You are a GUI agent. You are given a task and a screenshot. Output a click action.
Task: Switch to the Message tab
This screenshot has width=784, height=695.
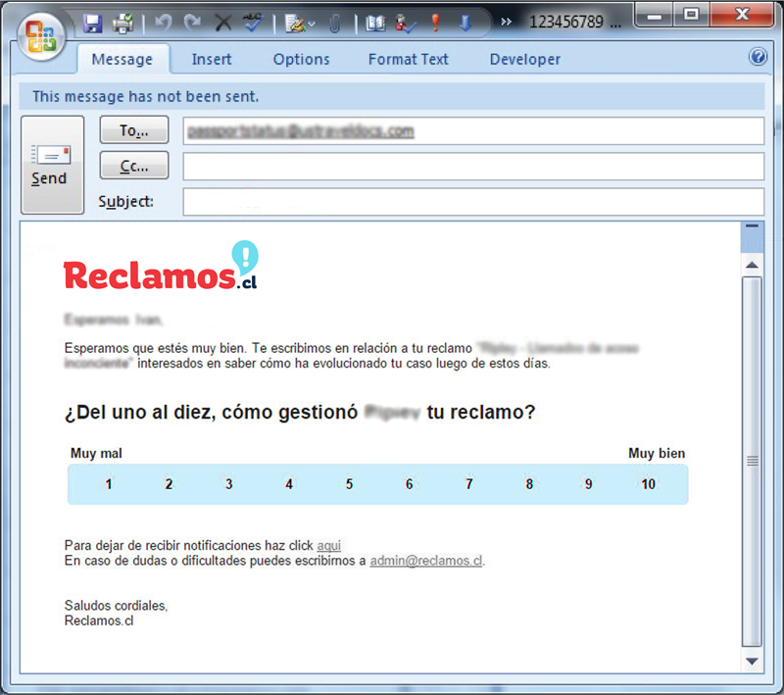[122, 60]
